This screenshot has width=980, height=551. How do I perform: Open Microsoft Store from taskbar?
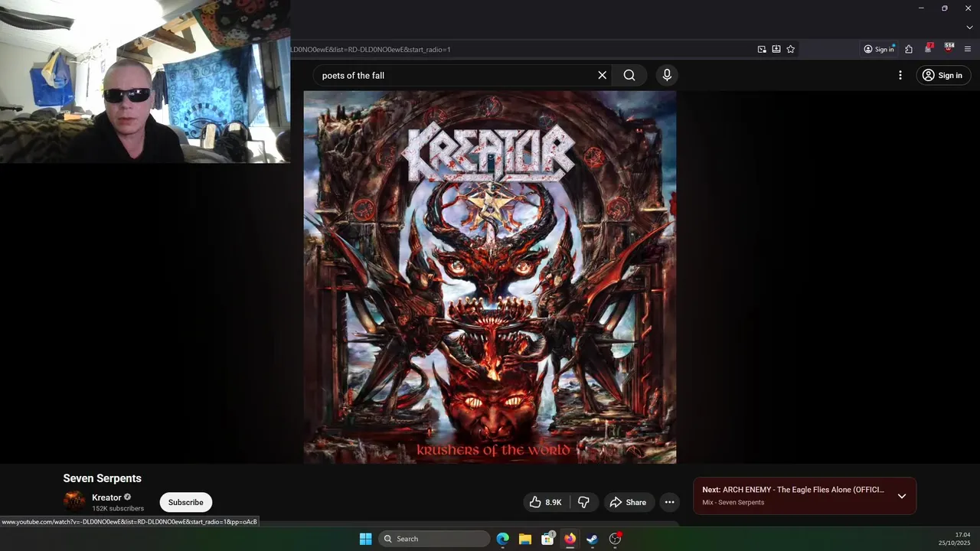(547, 539)
